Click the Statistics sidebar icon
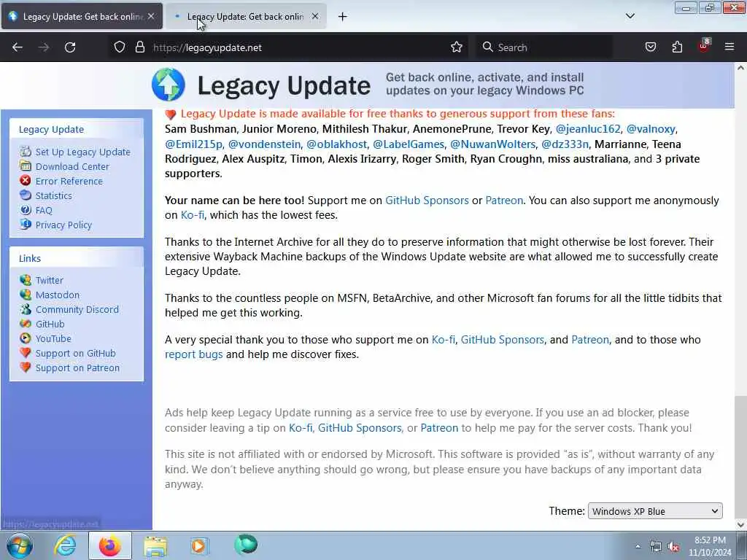The image size is (747, 560). tap(26, 195)
